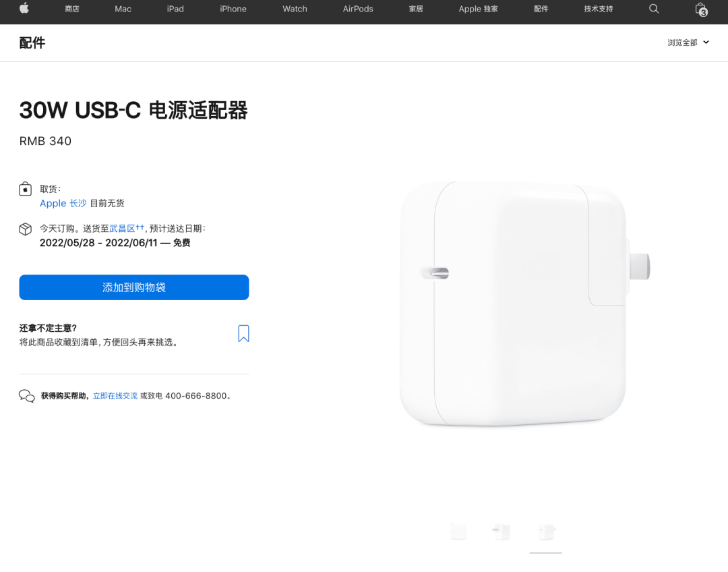Expand the 浏览全部 dropdown
The width and height of the screenshot is (728, 572).
pos(688,42)
